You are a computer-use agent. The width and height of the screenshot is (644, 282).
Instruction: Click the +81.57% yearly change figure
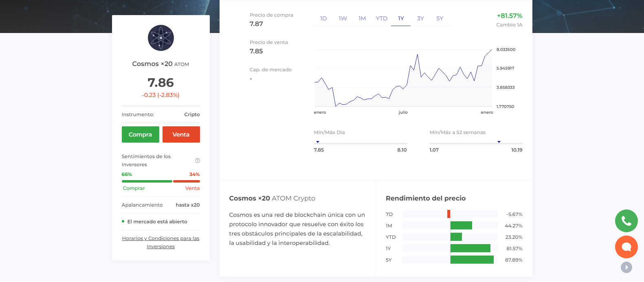coord(510,16)
